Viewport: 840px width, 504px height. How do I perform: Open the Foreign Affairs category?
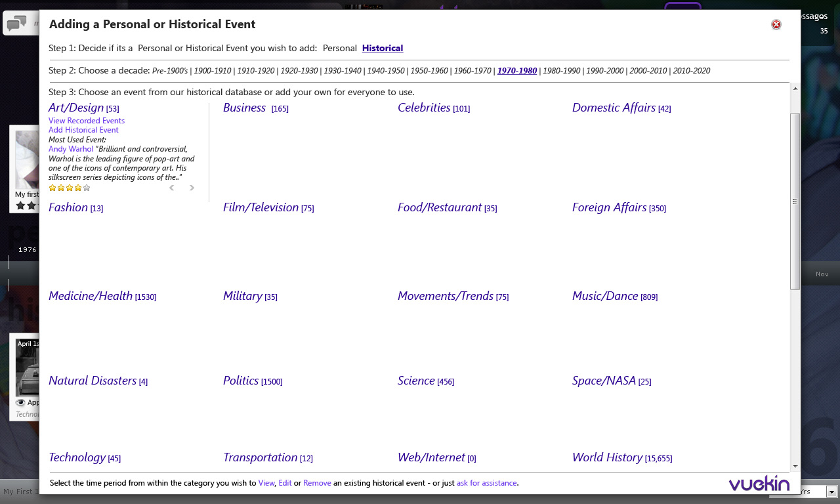pyautogui.click(x=609, y=207)
